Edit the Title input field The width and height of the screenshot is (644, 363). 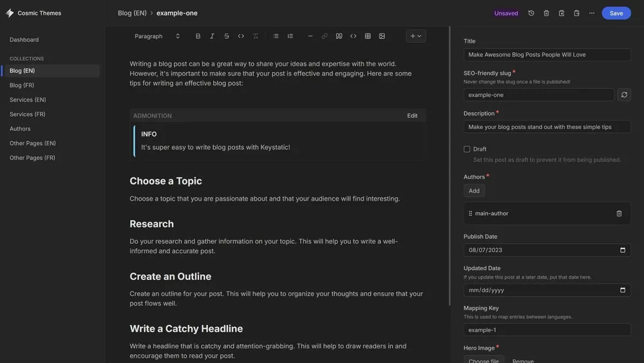pyautogui.click(x=547, y=55)
